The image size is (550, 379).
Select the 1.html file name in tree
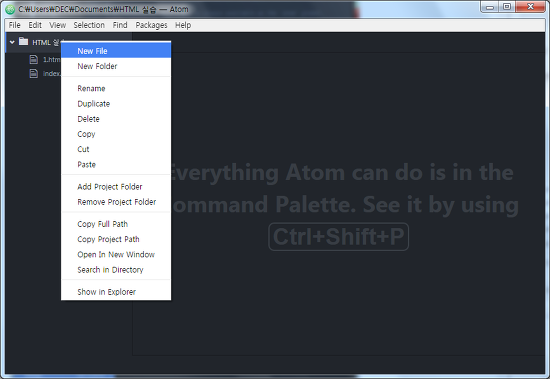52,60
